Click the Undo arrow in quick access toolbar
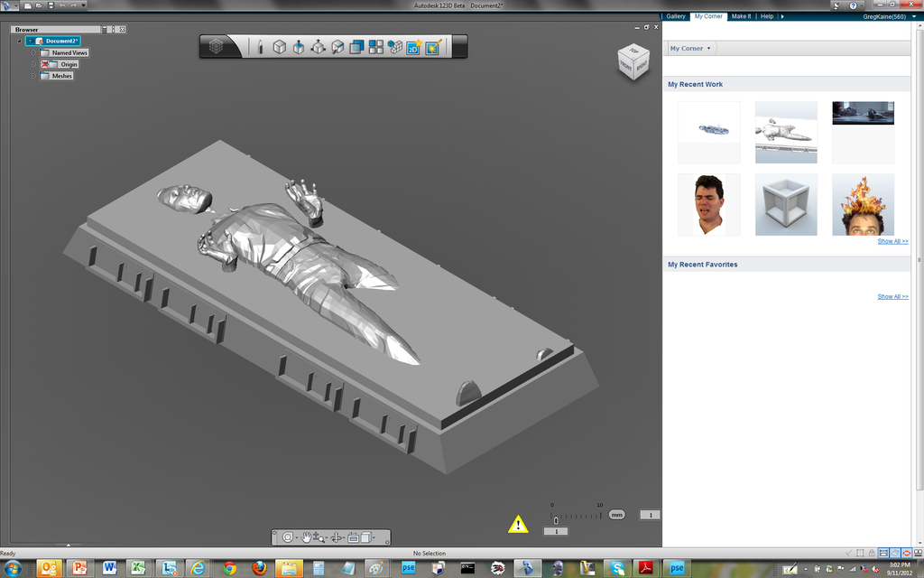The width and height of the screenshot is (924, 578). point(62,5)
